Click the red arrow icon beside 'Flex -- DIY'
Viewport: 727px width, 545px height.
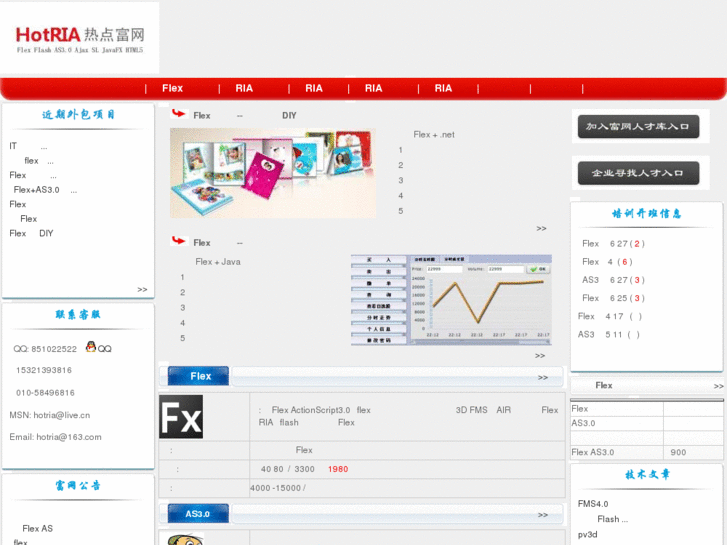pos(179,113)
